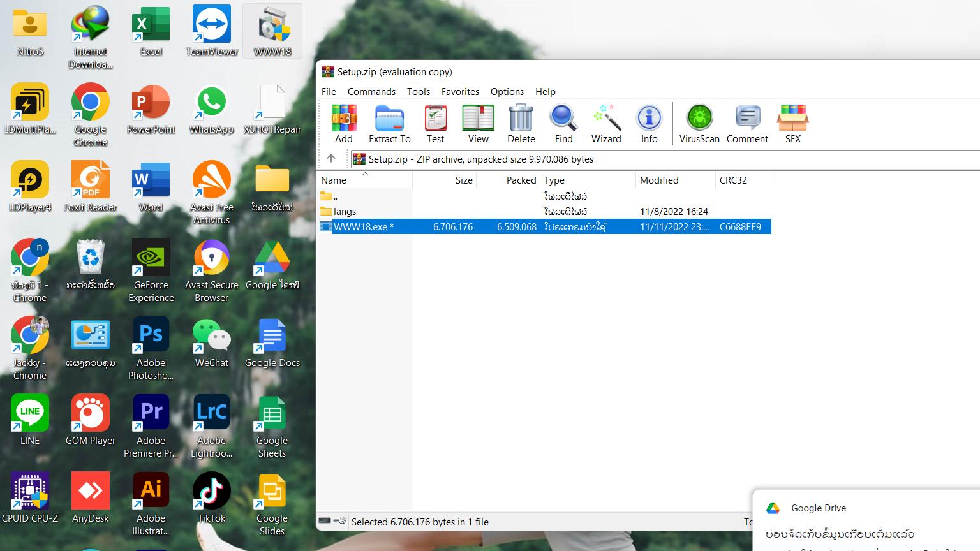
Task: Sort files by Name column header
Action: click(334, 180)
